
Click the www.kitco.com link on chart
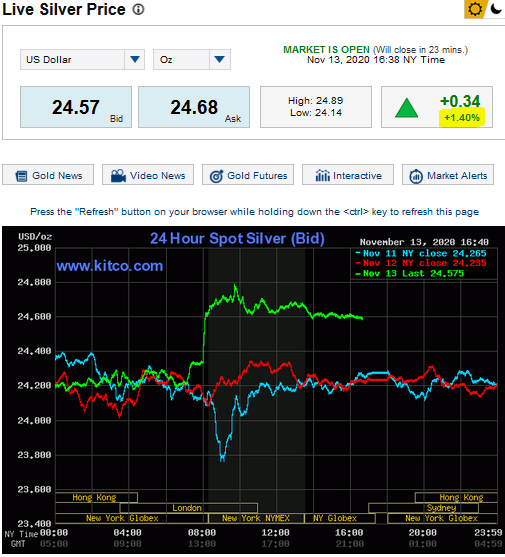110,266
